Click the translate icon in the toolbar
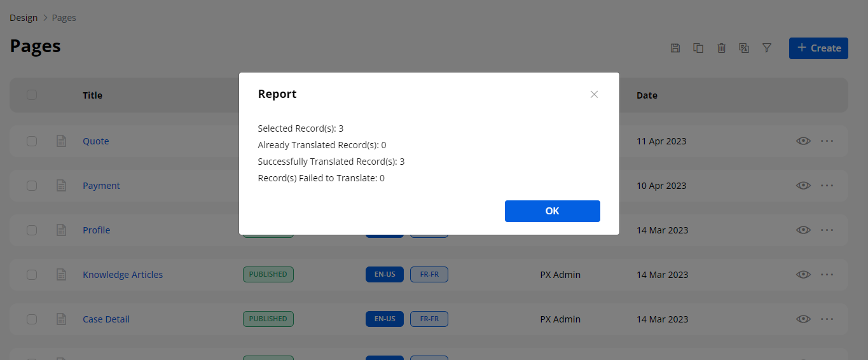The height and width of the screenshot is (360, 868). click(744, 48)
